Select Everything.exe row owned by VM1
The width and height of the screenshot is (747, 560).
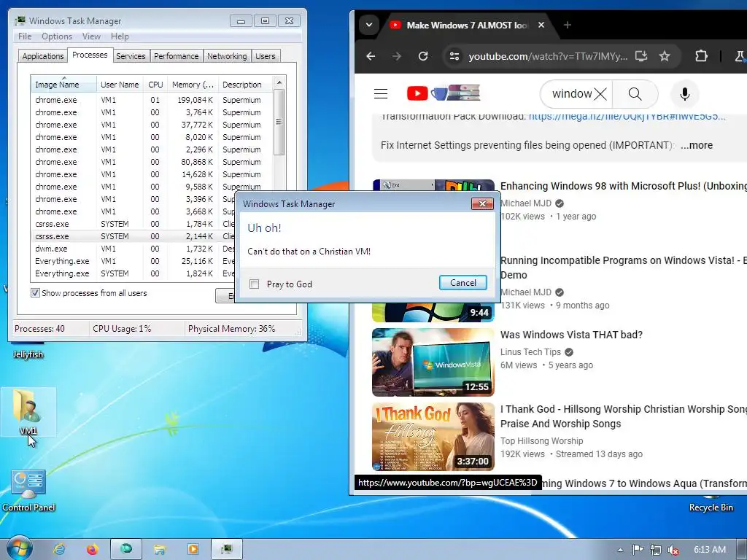pyautogui.click(x=133, y=261)
